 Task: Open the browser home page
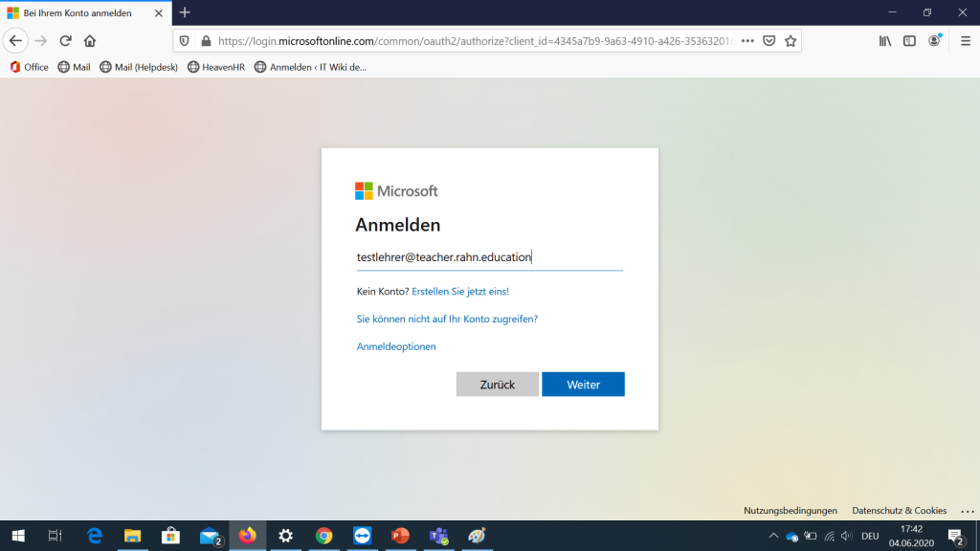point(90,41)
